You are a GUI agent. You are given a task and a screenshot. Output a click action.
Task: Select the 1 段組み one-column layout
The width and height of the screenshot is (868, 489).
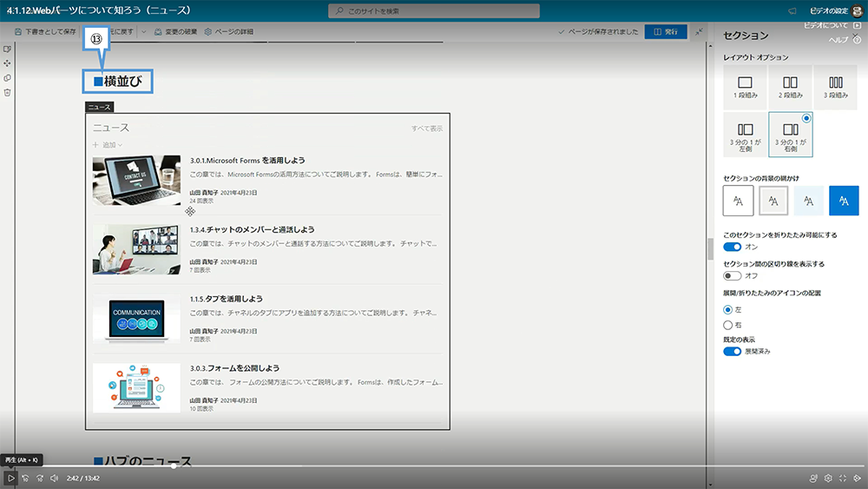click(745, 87)
